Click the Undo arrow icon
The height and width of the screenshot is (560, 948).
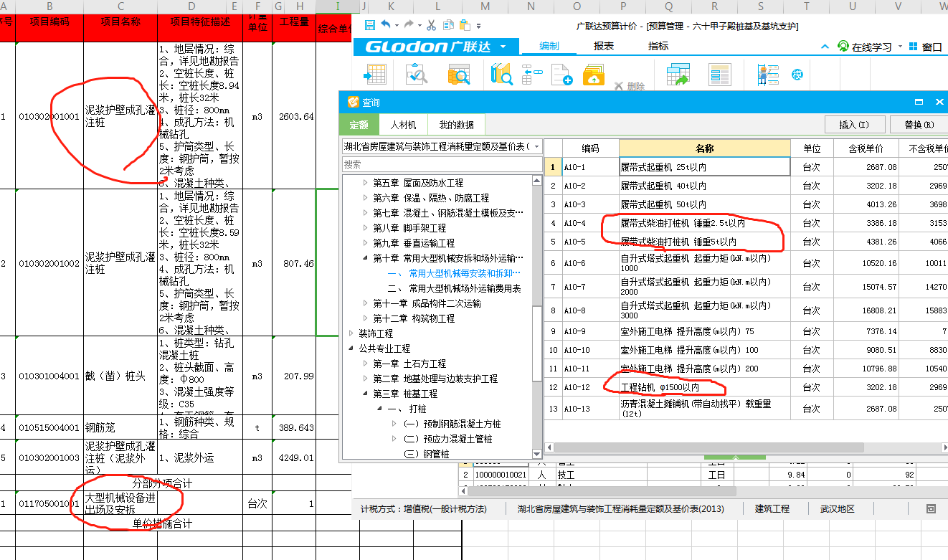coord(386,25)
